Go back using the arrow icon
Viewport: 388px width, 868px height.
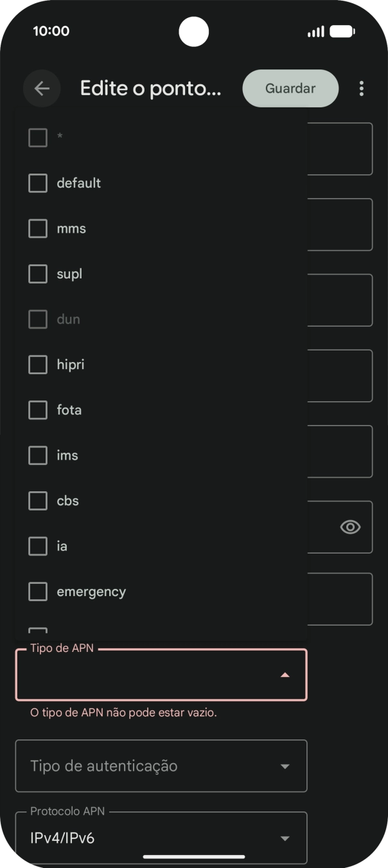tap(42, 89)
